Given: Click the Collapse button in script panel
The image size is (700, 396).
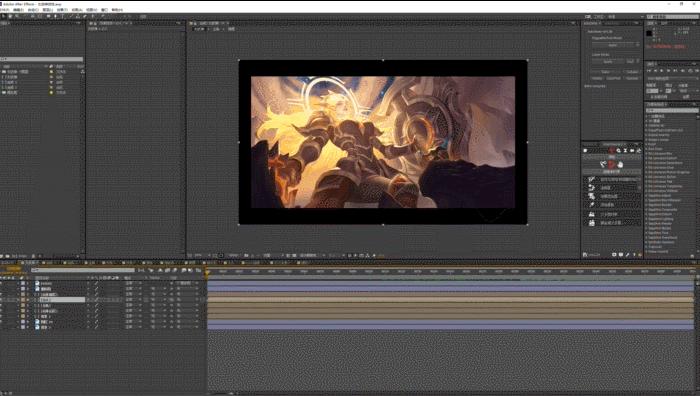Looking at the screenshot, I should click(x=633, y=71).
